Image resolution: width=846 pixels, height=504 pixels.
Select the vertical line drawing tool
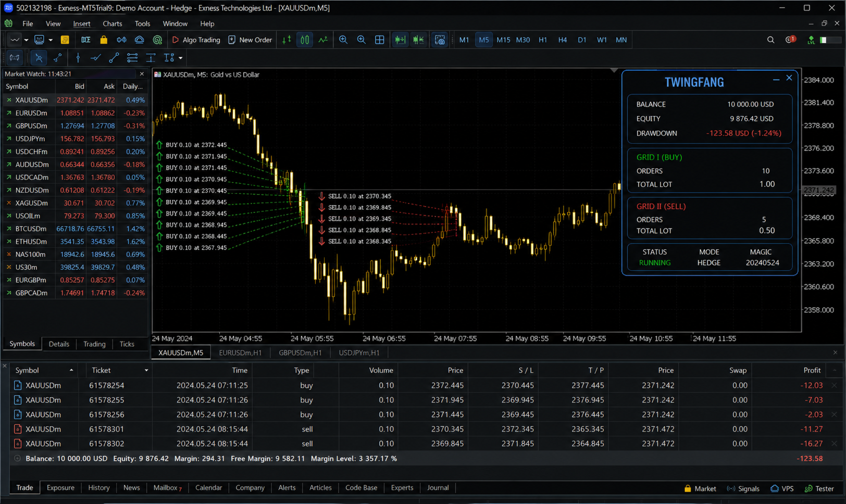[x=78, y=58]
